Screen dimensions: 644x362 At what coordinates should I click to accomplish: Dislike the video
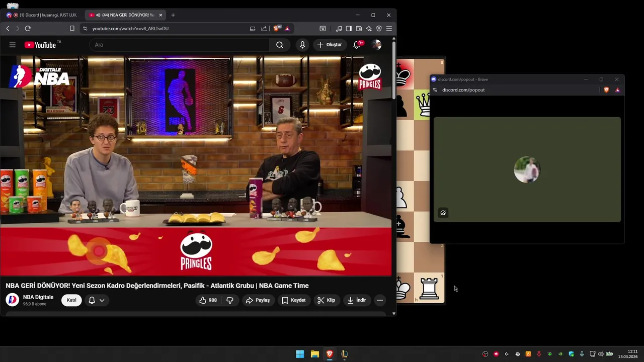tap(230, 300)
